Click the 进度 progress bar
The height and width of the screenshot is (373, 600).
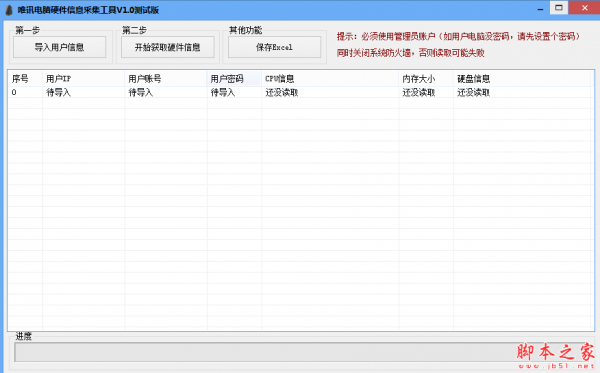pyautogui.click(x=301, y=352)
